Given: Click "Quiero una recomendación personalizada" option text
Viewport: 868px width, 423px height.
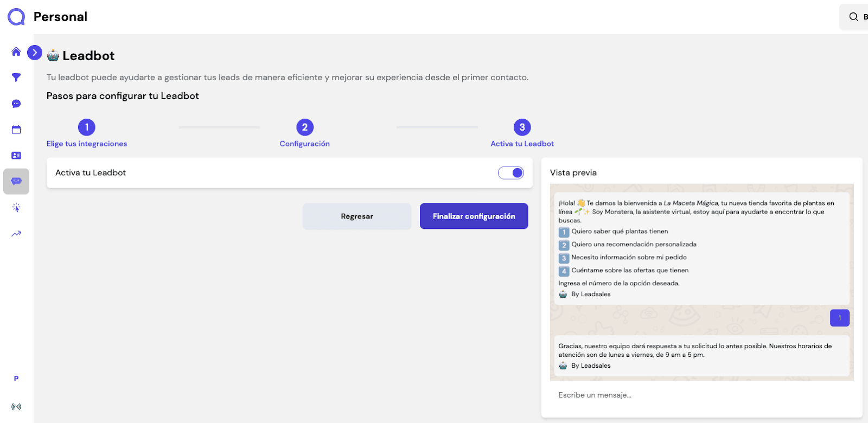Looking at the screenshot, I should (x=634, y=245).
